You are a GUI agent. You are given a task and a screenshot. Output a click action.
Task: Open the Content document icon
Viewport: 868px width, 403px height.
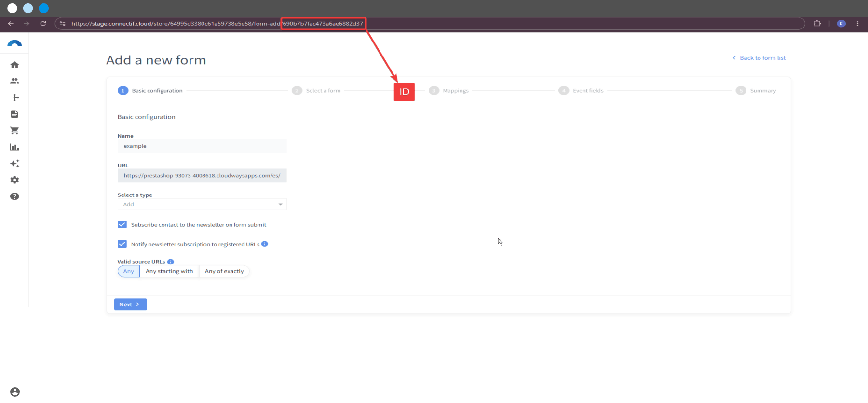14,114
